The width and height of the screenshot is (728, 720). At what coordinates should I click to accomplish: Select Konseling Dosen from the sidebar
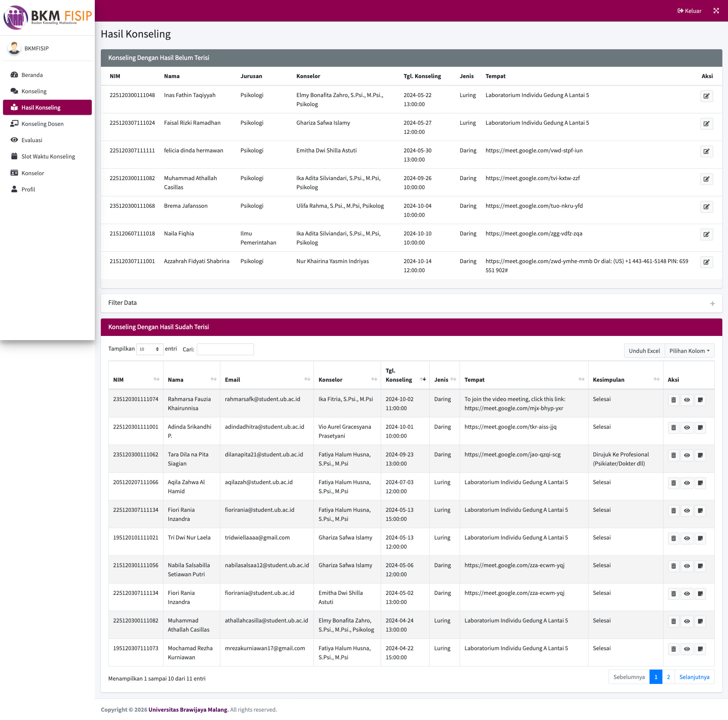click(42, 124)
